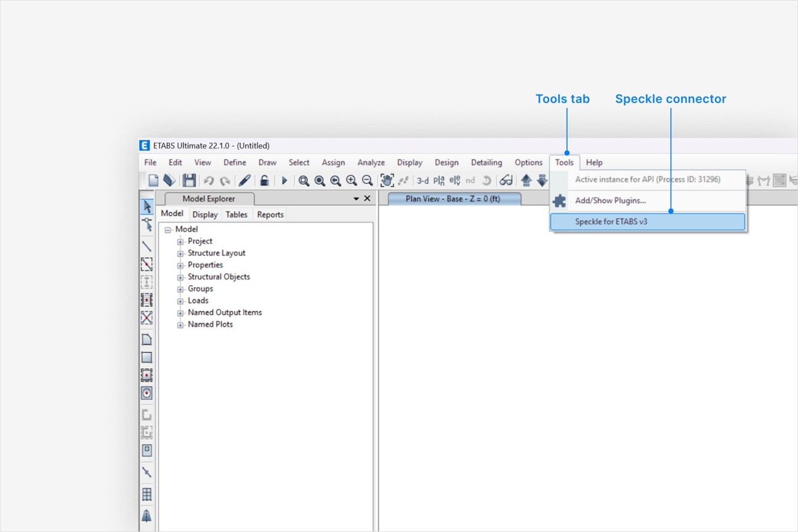Close the Model Explorer panel
The height and width of the screenshot is (532, 798).
368,198
